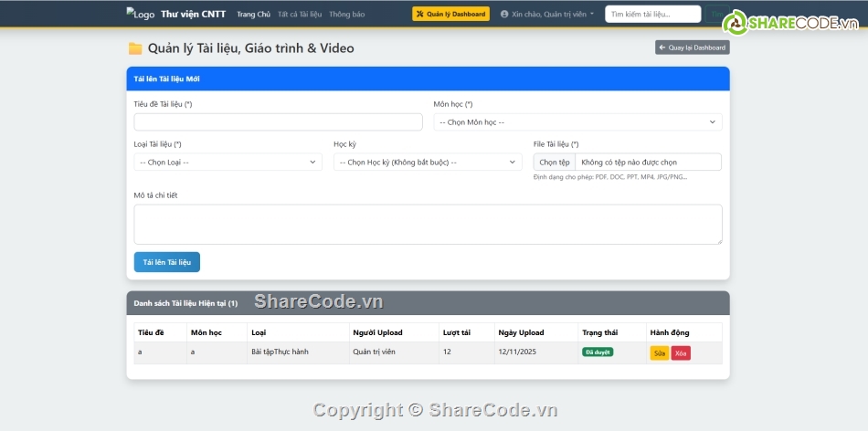Expand the Loại Tài liệu type dropdown

click(228, 163)
